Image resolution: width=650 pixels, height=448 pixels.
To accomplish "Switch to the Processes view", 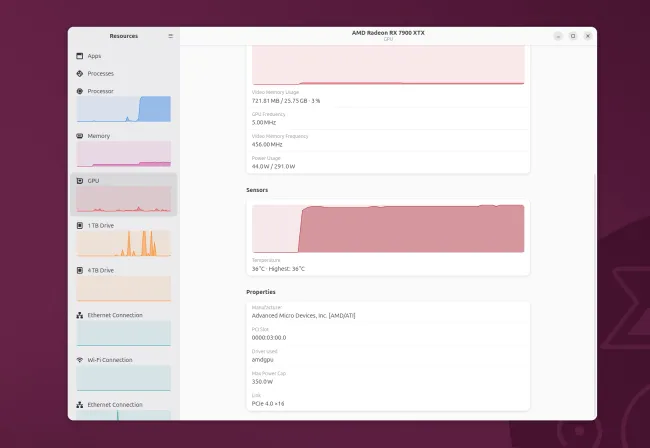I will pyautogui.click(x=124, y=73).
